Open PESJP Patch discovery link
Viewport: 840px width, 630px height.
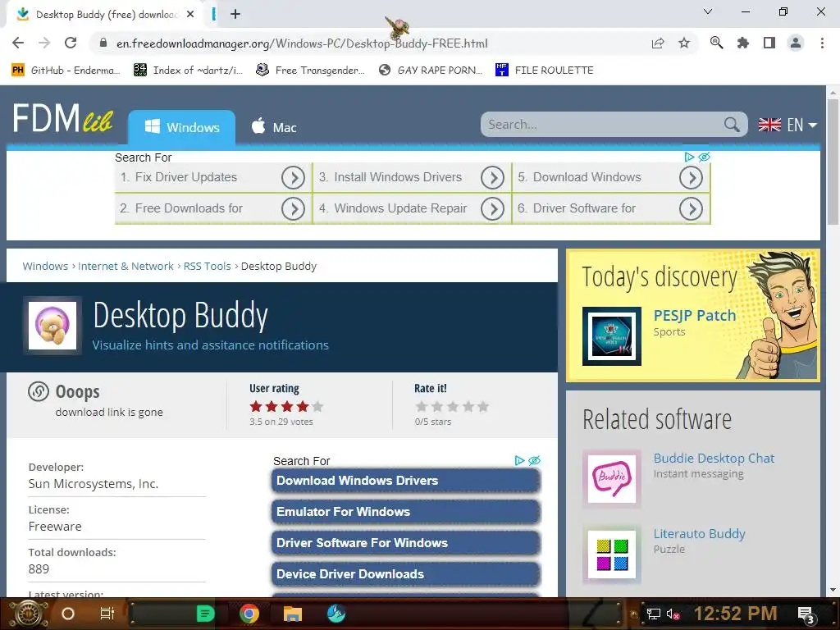694,316
